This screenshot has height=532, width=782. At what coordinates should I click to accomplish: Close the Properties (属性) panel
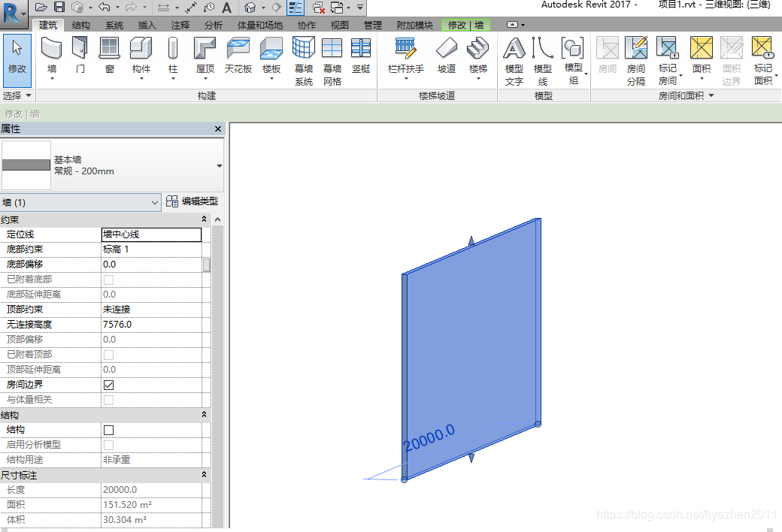pos(218,129)
